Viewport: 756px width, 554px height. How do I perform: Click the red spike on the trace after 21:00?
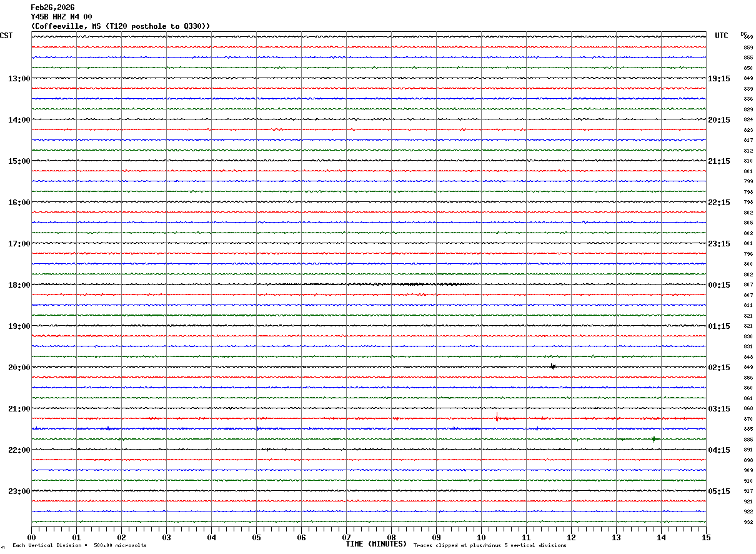(x=497, y=417)
